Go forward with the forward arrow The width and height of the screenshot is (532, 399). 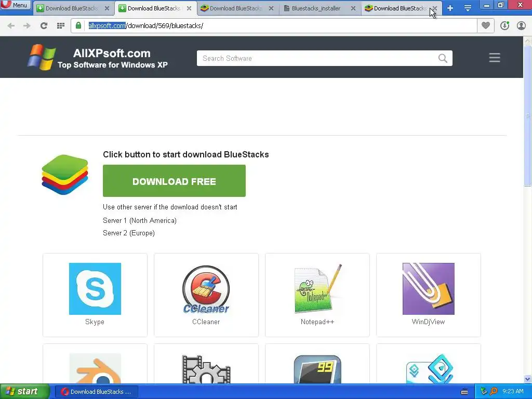27,26
